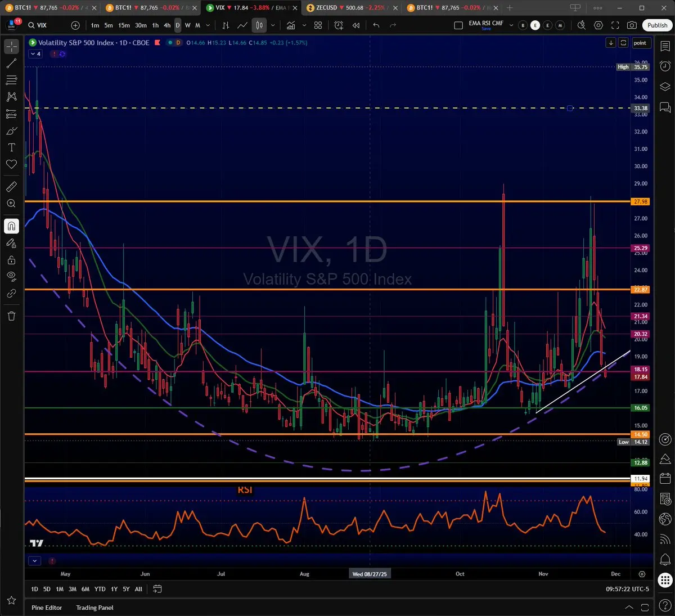Viewport: 675px width, 616px height.
Task: Hide all drawings with the eye icon
Action: 11,276
